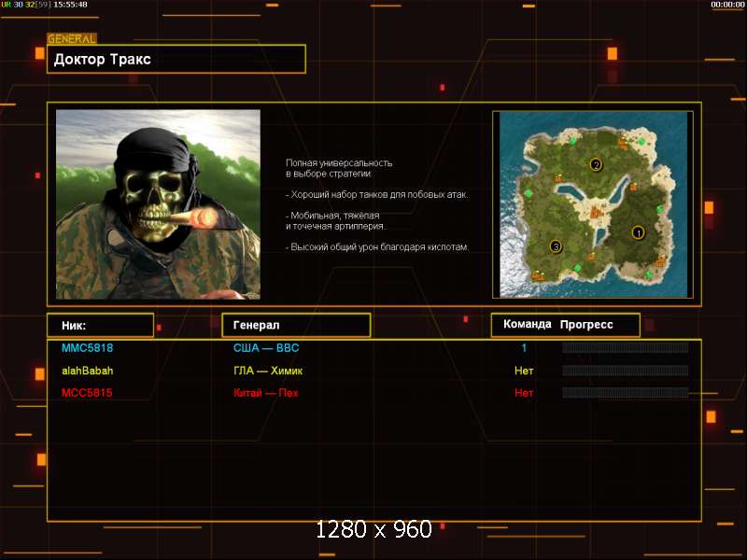Screen dimensions: 747x560
Task: Select player name alahBabah
Action: [x=87, y=371]
